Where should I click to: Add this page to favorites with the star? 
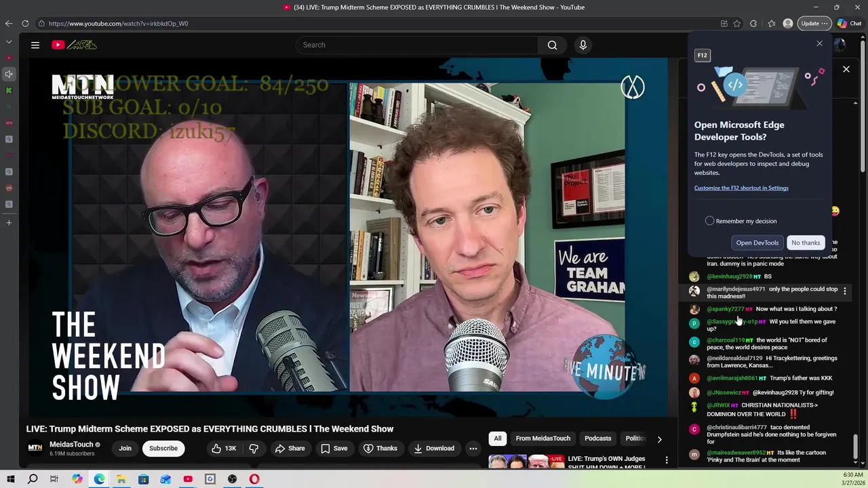[737, 23]
